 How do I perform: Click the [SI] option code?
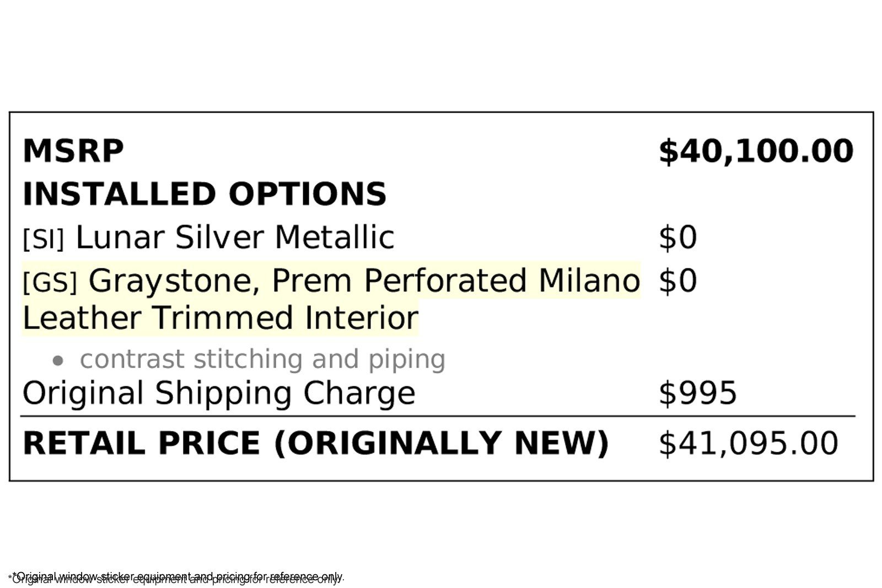coord(44,239)
